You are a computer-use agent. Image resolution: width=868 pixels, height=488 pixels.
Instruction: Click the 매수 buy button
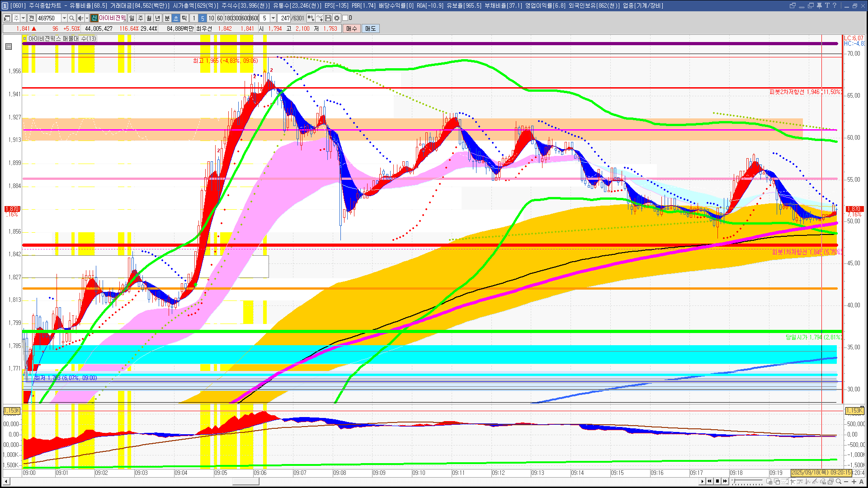(x=352, y=28)
